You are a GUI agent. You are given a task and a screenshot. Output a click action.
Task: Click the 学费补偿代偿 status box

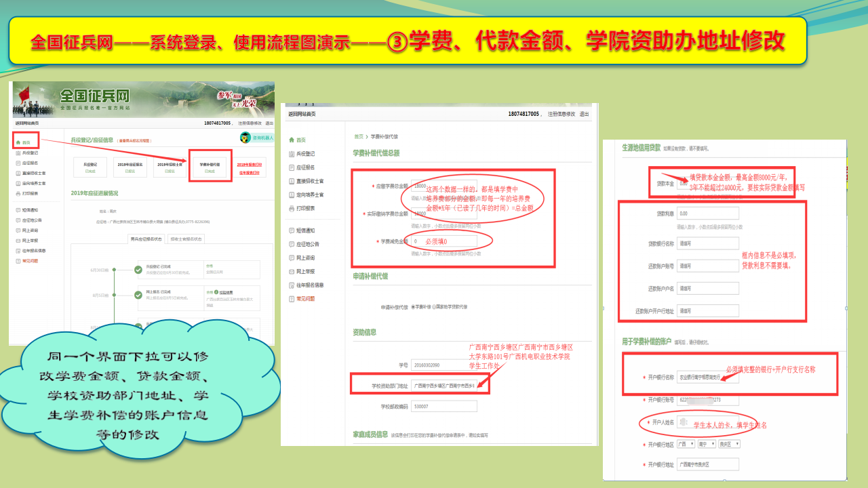[210, 167]
